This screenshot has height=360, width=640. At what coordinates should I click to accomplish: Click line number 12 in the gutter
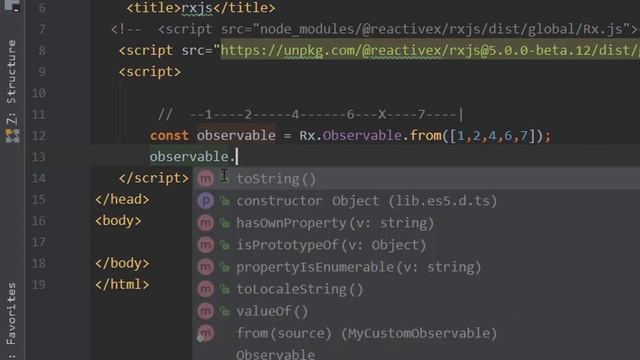39,136
